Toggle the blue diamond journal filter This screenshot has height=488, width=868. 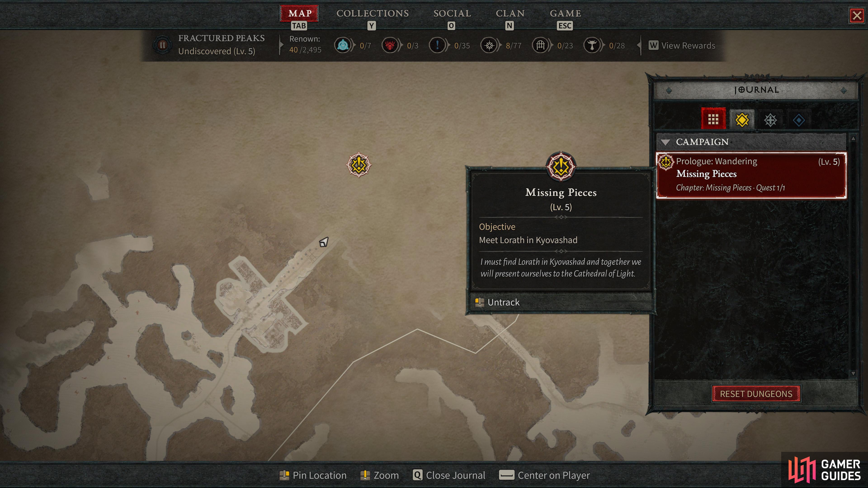coord(799,120)
